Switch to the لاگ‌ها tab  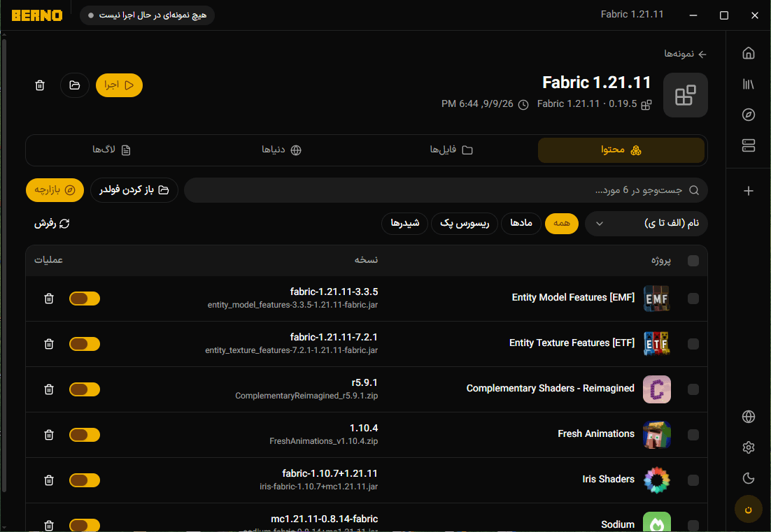[x=112, y=150]
